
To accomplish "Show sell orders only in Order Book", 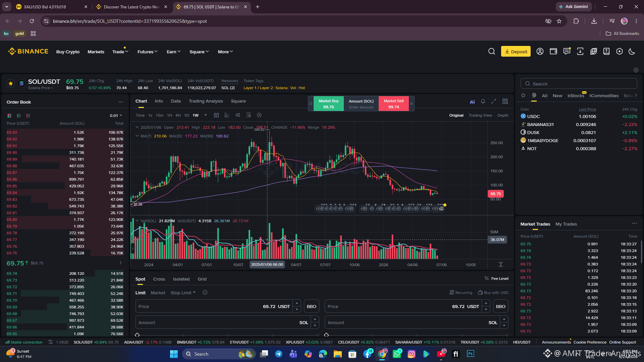I will click(x=28, y=116).
